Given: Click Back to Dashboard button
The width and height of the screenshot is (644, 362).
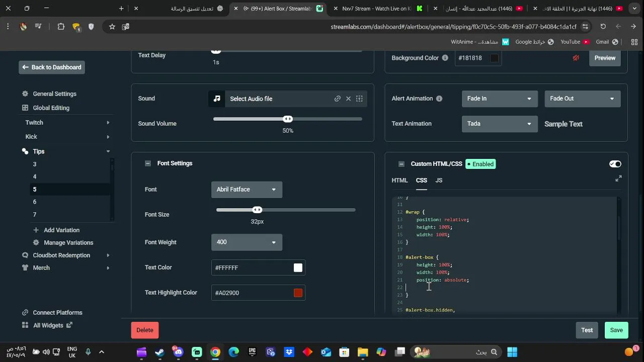Looking at the screenshot, I should (52, 67).
